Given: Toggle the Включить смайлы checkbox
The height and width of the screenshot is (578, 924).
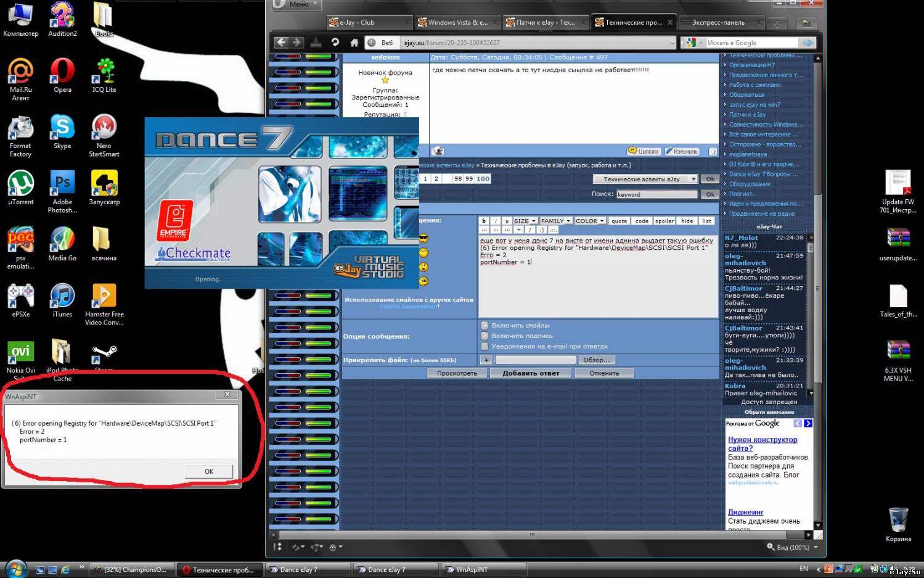Looking at the screenshot, I should (484, 325).
